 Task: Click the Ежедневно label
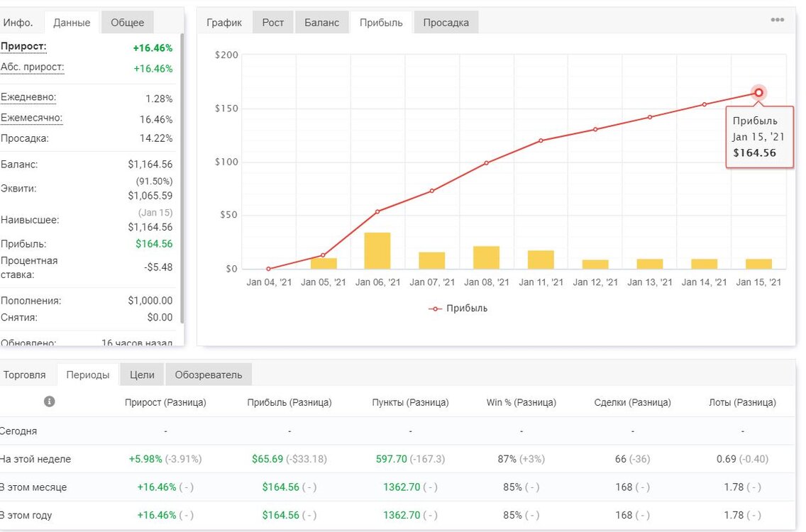pos(28,97)
